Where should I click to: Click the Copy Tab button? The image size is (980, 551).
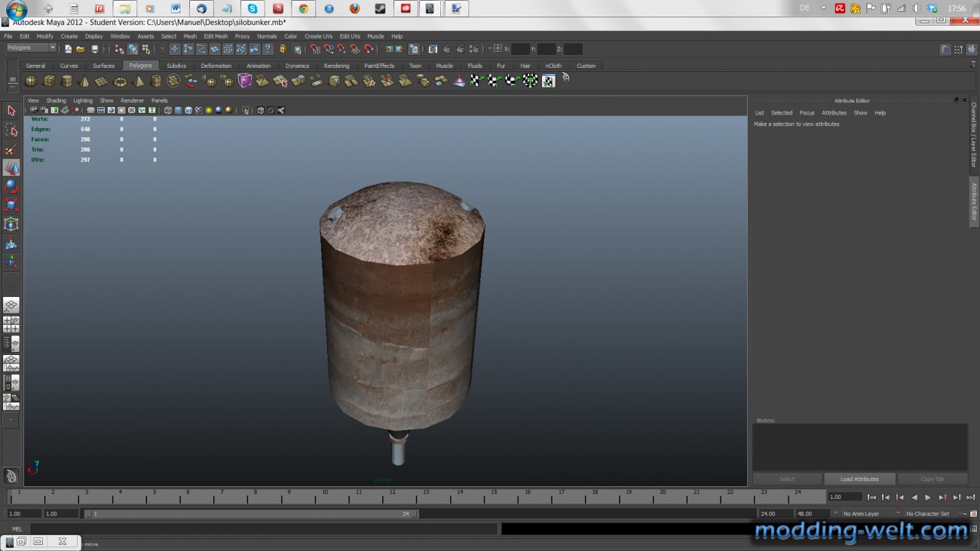click(x=932, y=479)
